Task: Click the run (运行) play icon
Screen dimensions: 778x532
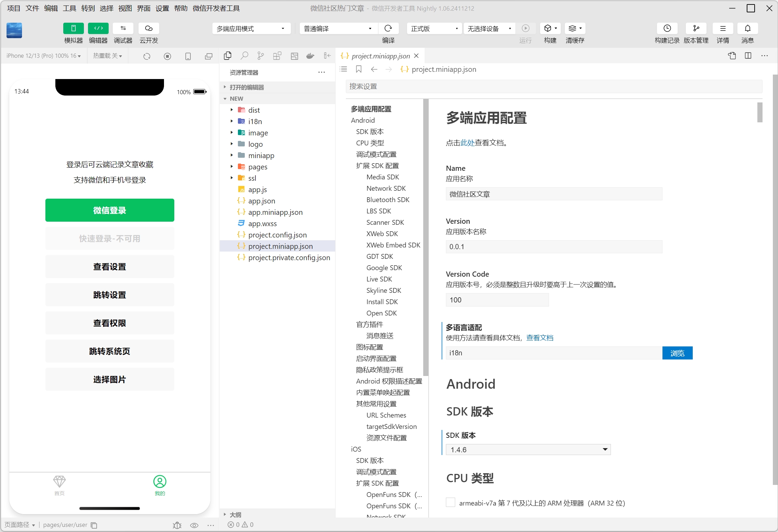Action: 526,28
